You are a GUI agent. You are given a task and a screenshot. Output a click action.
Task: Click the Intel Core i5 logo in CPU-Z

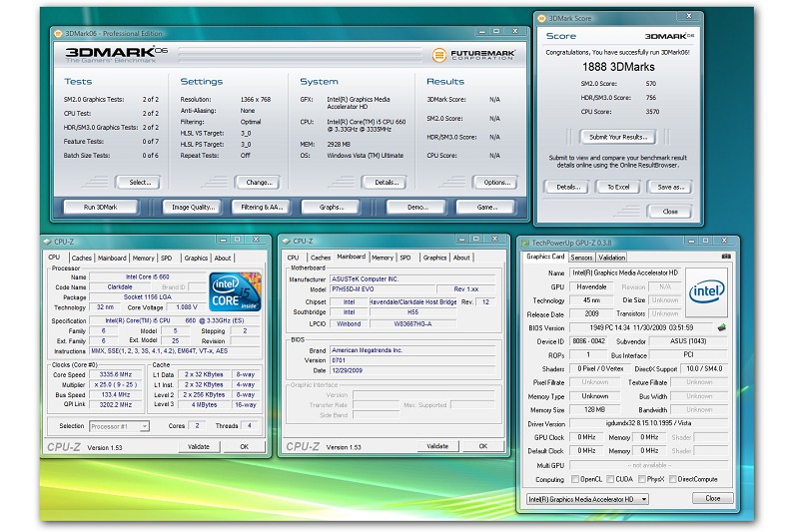click(x=235, y=291)
